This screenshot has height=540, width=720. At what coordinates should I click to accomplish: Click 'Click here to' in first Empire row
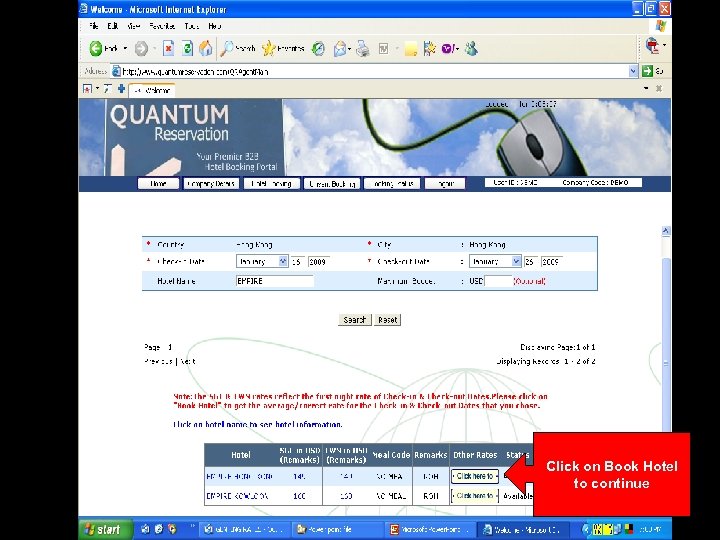point(475,476)
